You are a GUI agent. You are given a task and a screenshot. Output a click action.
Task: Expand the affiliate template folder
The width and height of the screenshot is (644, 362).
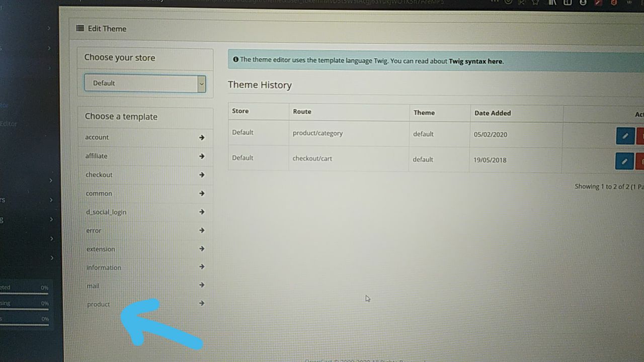pos(145,156)
